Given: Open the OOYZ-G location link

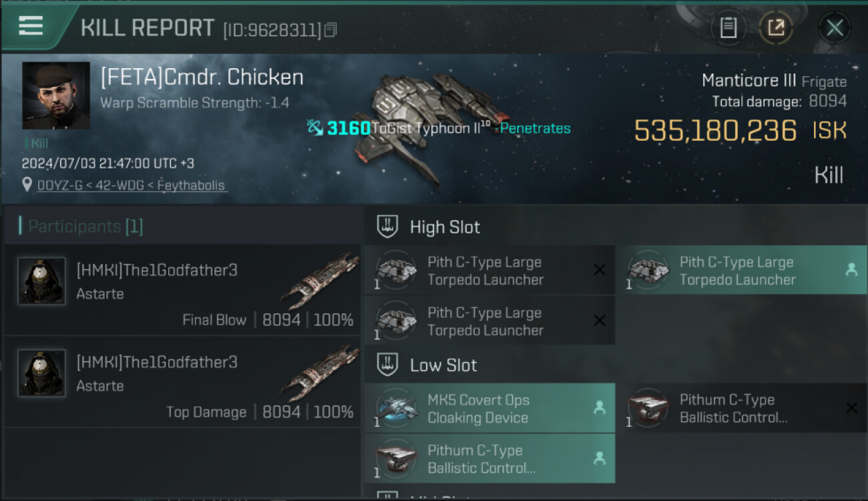Looking at the screenshot, I should pos(132,185).
